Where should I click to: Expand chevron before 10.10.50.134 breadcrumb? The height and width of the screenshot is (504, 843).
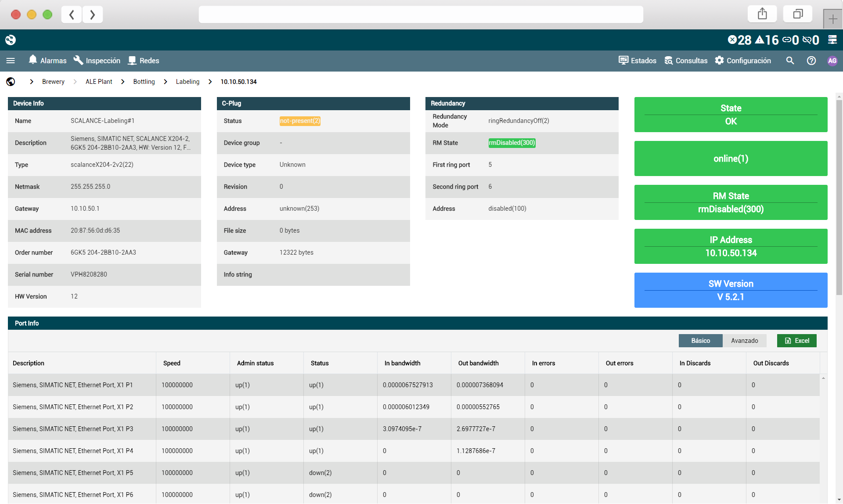(210, 82)
